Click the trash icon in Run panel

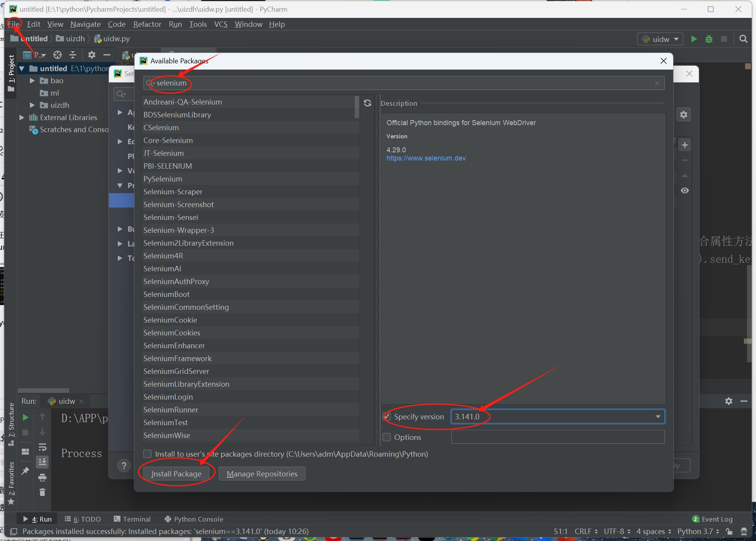(x=42, y=492)
